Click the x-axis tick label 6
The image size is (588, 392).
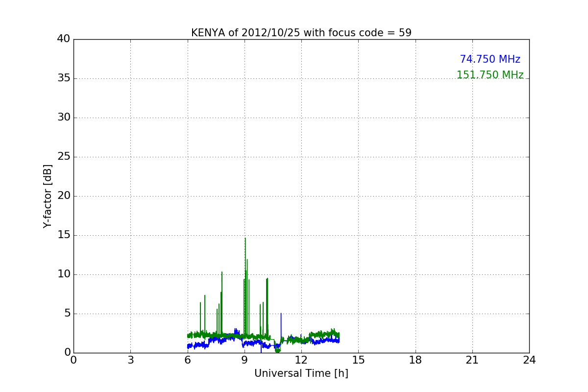188,360
